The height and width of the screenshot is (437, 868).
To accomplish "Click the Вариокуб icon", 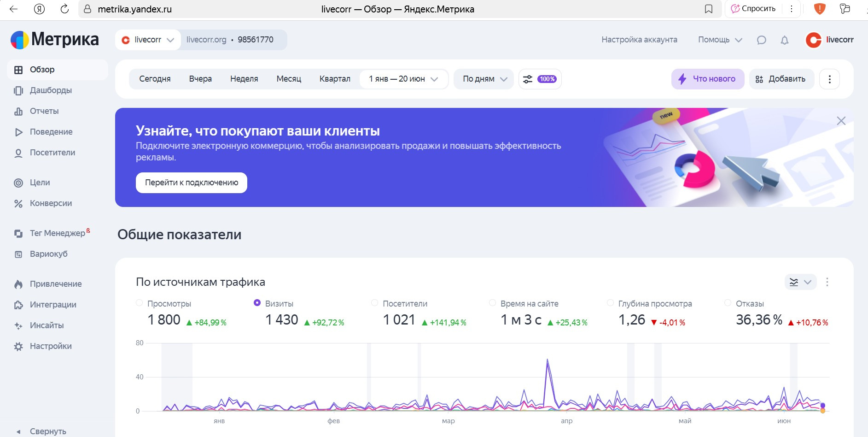I will pos(18,254).
